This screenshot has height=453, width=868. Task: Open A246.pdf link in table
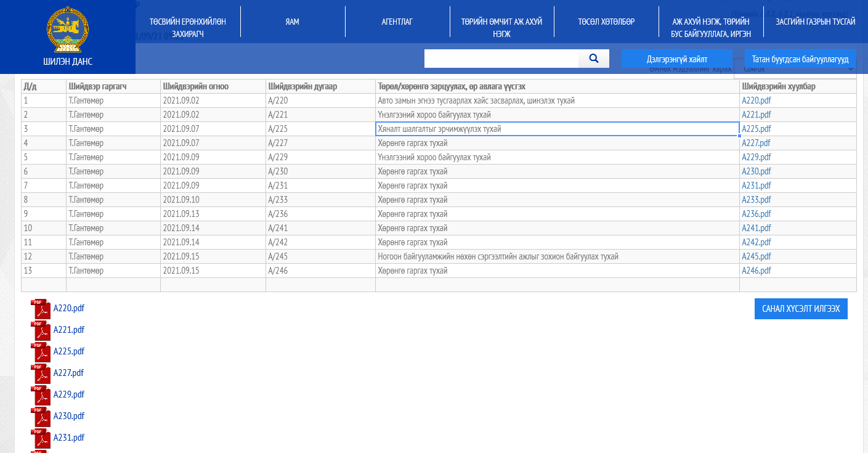[756, 271]
